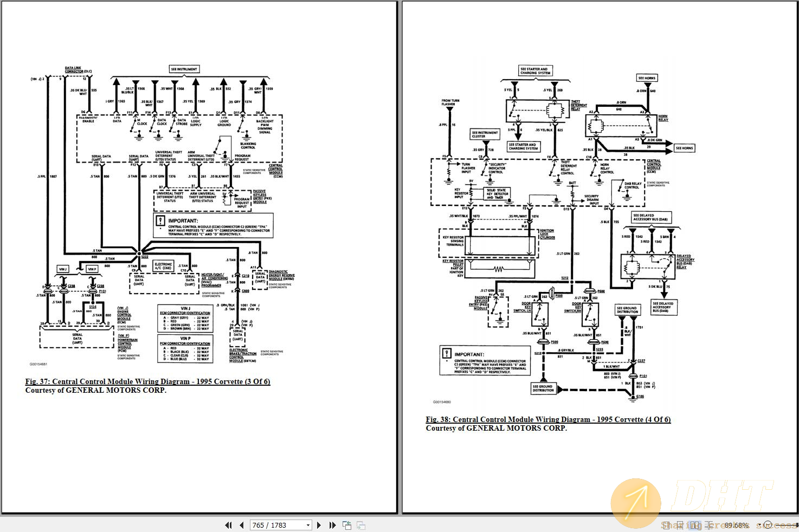The width and height of the screenshot is (799, 532).
Task: Click the SEE HORNS arrow label beside wire 29
Action: [x=684, y=148]
